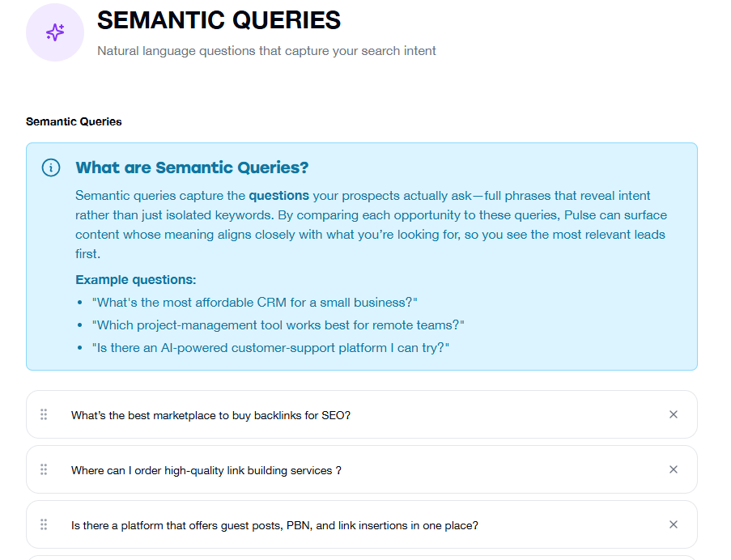Image resolution: width=731 pixels, height=560 pixels.
Task: Focus the 'guest posts, PBN, and link insertions' query
Action: 274,525
